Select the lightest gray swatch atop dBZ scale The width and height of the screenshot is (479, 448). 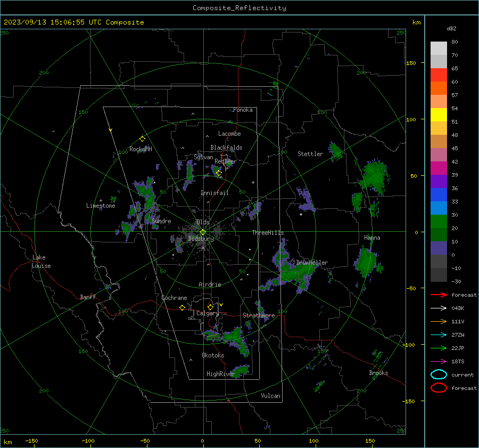point(439,48)
